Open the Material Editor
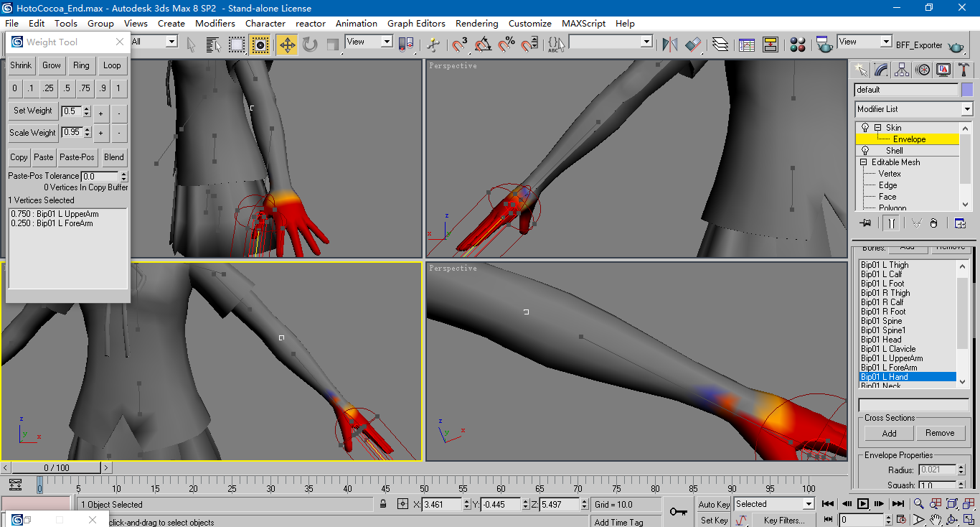 tap(798, 45)
